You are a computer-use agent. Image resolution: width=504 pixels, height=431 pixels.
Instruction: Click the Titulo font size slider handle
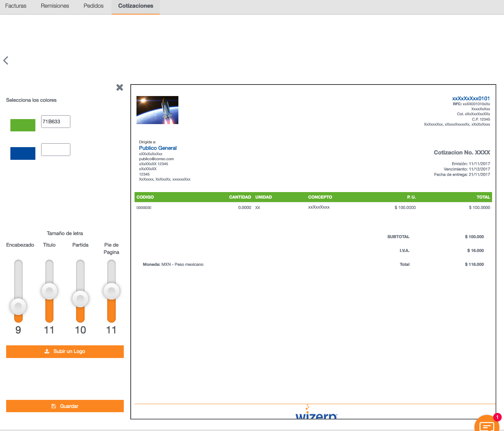coord(49,291)
